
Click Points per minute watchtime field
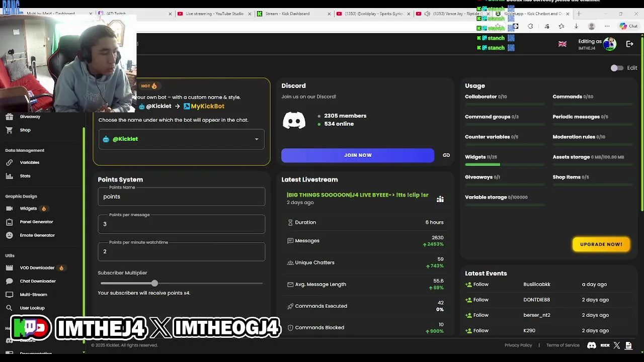(181, 251)
